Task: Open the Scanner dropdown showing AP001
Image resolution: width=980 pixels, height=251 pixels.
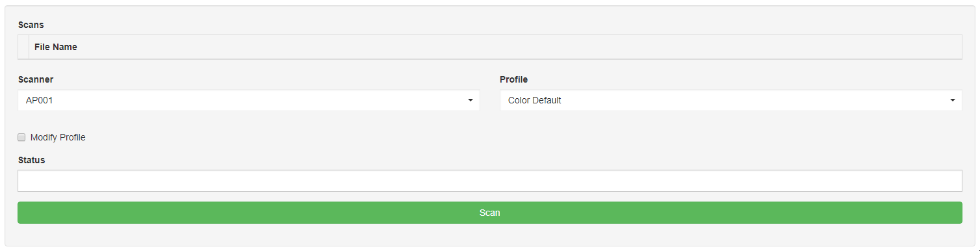Action: pyautogui.click(x=249, y=100)
